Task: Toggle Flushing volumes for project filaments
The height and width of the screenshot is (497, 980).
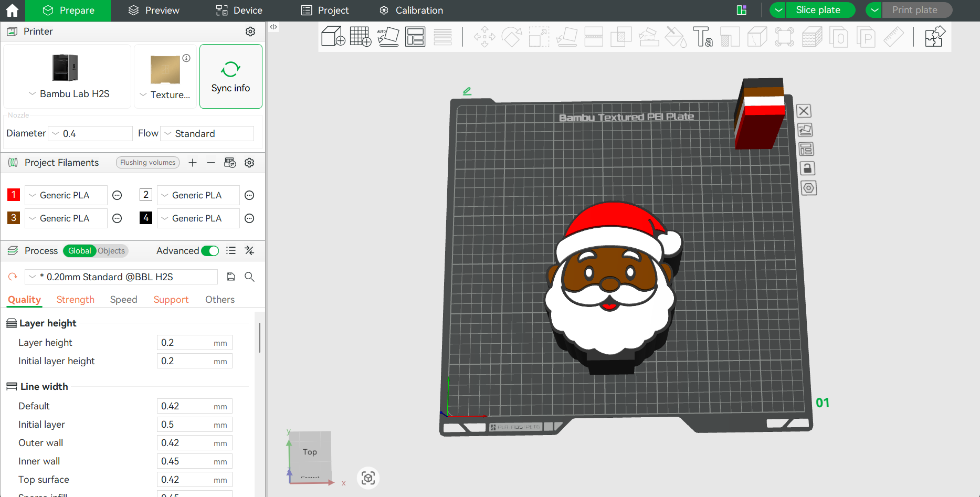Action: 147,162
